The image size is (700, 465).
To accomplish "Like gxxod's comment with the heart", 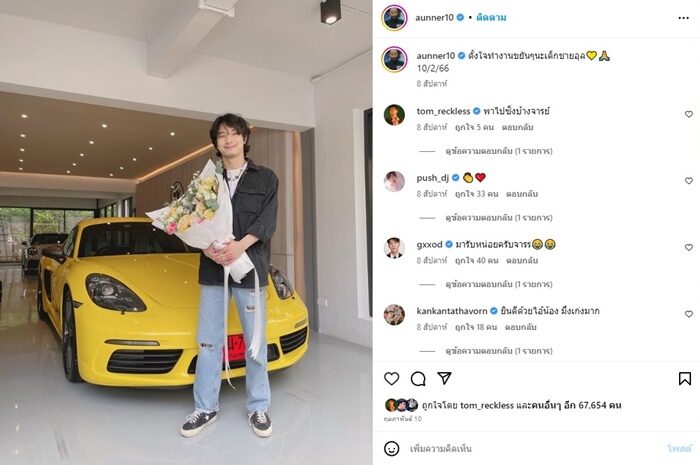I will click(x=689, y=247).
